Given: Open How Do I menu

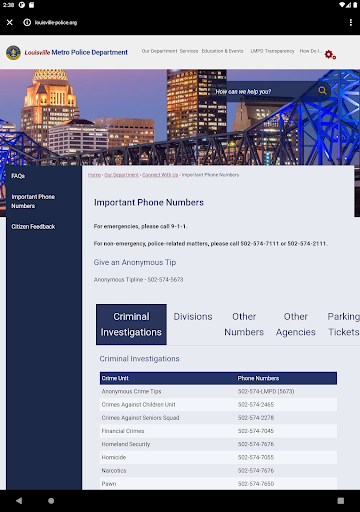Looking at the screenshot, I should coord(310,51).
